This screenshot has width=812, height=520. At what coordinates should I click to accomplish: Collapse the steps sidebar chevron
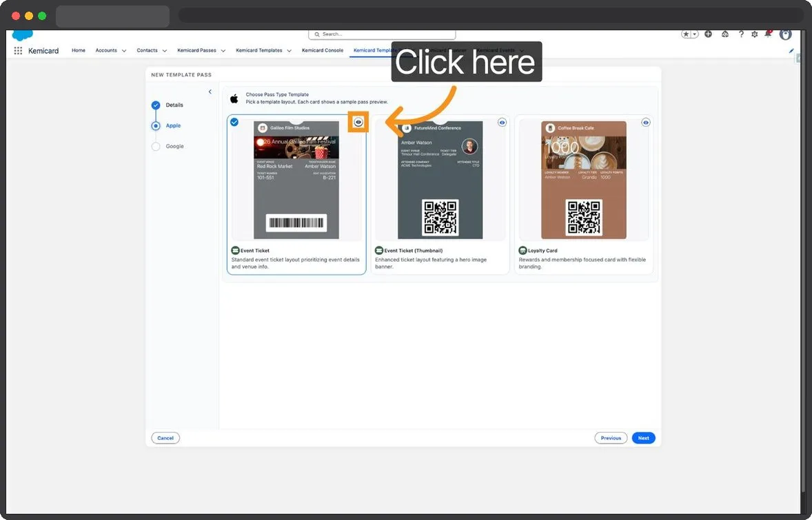coord(210,92)
